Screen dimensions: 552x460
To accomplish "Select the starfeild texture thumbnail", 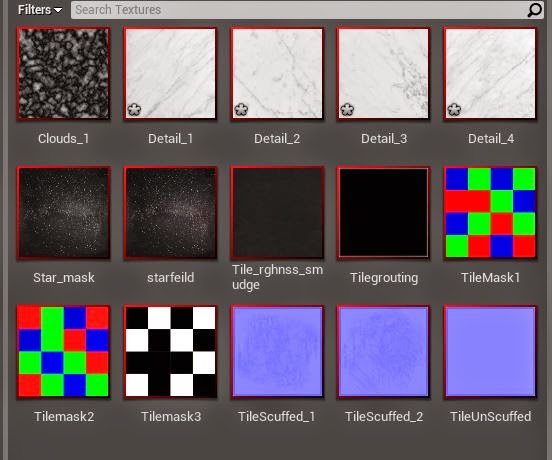I will tap(170, 213).
